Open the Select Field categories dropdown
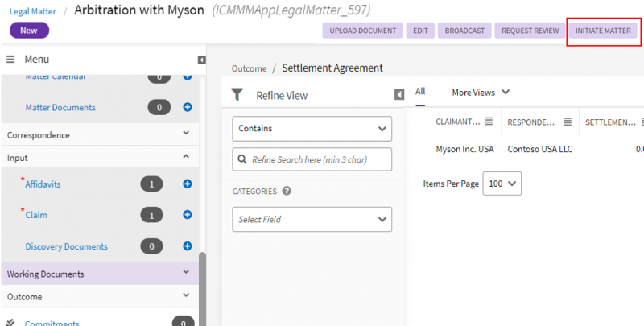This screenshot has width=644, height=326. point(312,219)
